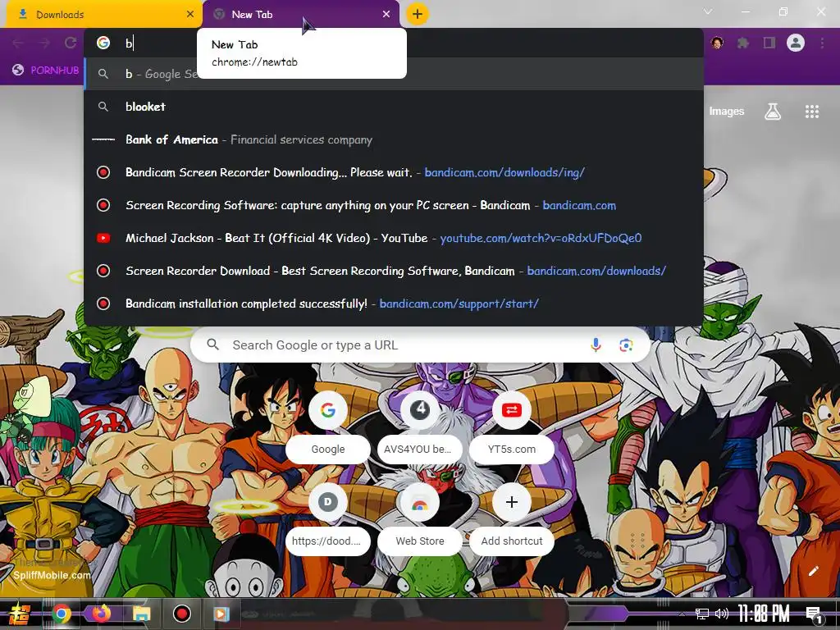Open the Extensions puzzle icon
The width and height of the screenshot is (840, 630).
click(x=743, y=43)
